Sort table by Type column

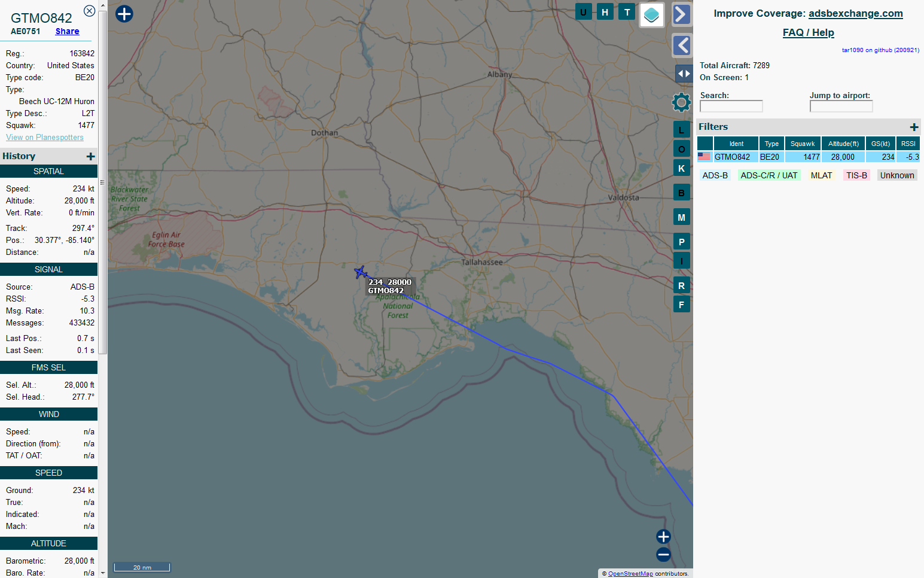pos(771,144)
